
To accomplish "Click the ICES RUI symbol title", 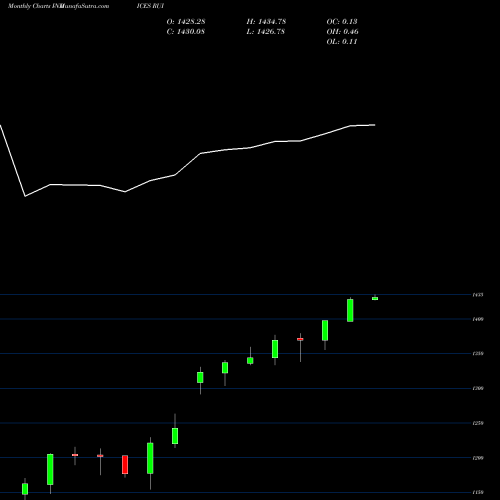I will coord(150,6).
